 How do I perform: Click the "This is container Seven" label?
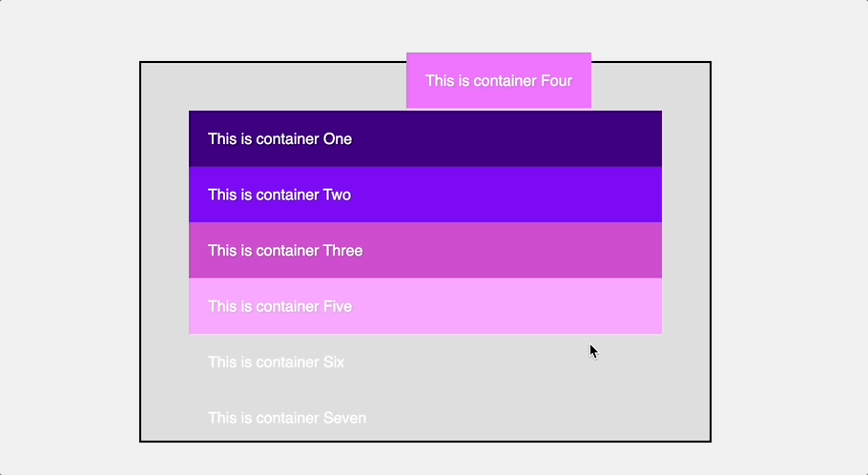pyautogui.click(x=287, y=418)
